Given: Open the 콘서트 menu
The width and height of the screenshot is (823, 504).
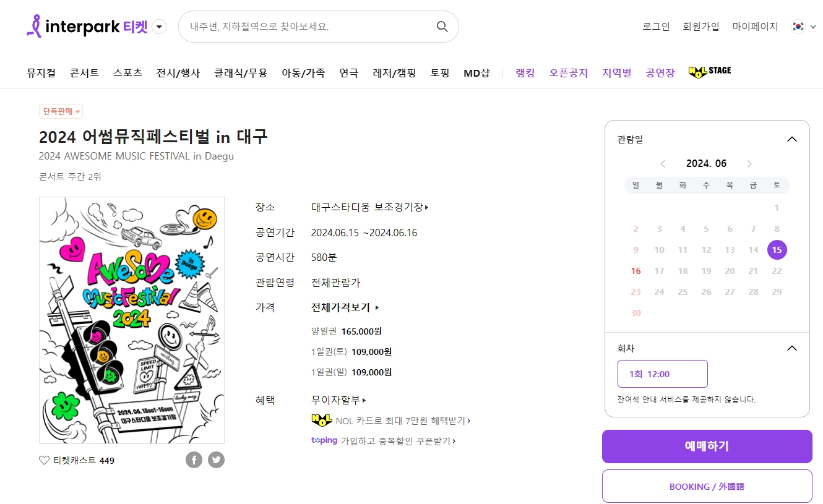Looking at the screenshot, I should pos(85,72).
